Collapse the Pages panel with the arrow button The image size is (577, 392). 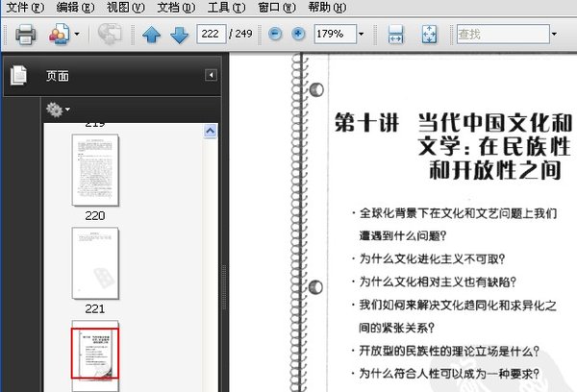click(x=211, y=75)
